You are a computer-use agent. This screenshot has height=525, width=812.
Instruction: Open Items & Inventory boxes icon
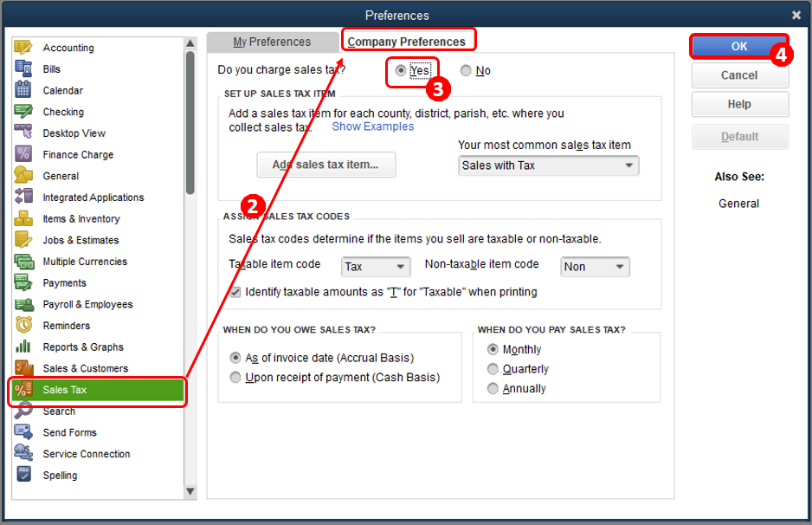[23, 218]
